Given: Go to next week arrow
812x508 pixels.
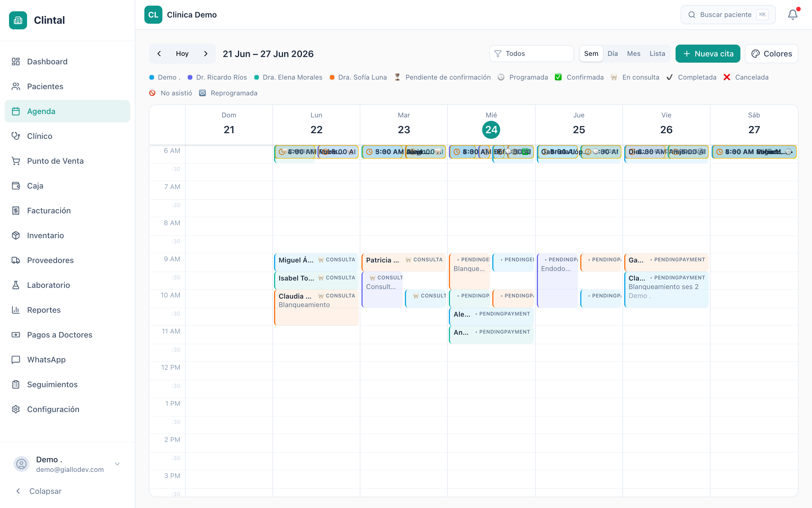Looking at the screenshot, I should click(206, 54).
